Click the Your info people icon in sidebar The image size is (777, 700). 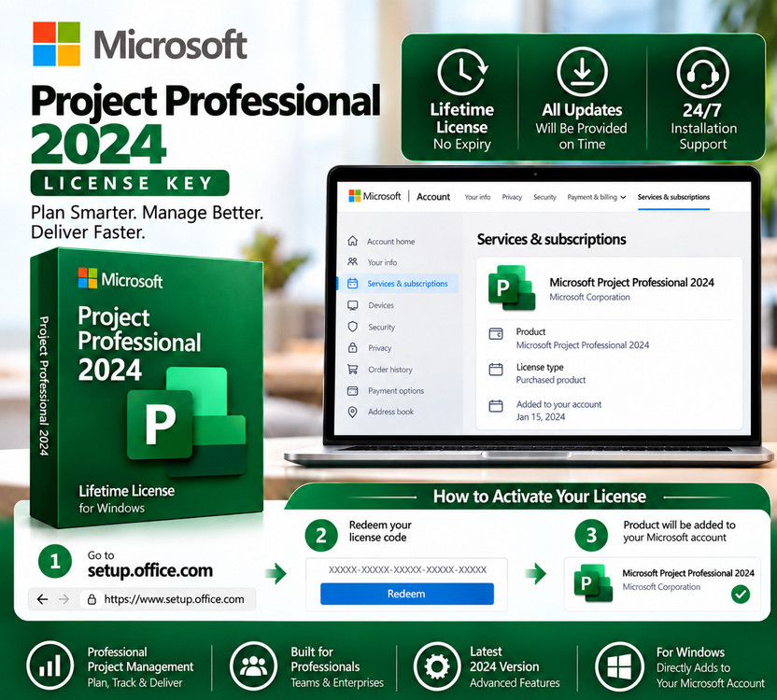(x=352, y=261)
